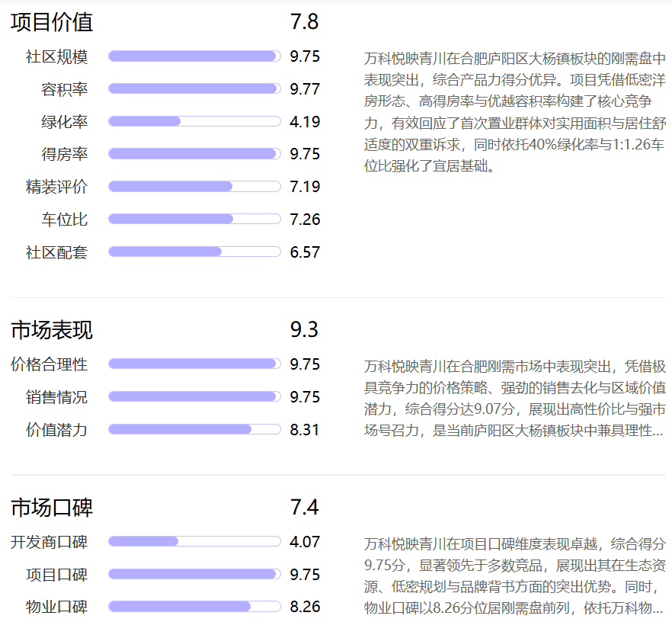Click the 物业口碑 label
672x622 pixels.
[56, 607]
